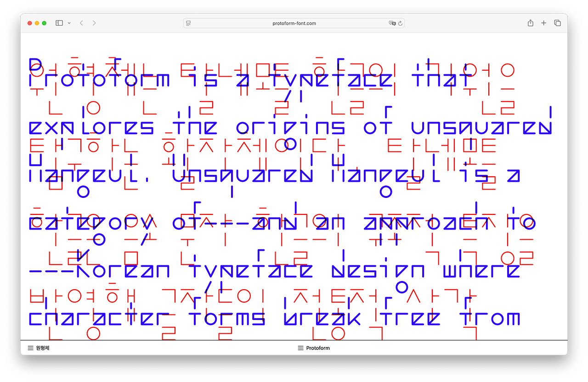Image resolution: width=588 pixels, height=382 pixels.
Task: Go forward to the next page
Action: 94,23
